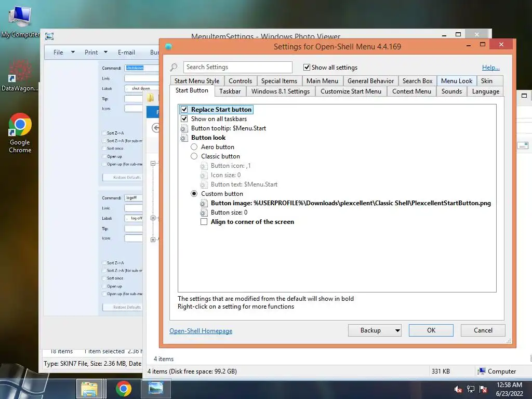
Task: Open Print menu dropdown in Photo Viewer
Action: tap(105, 52)
